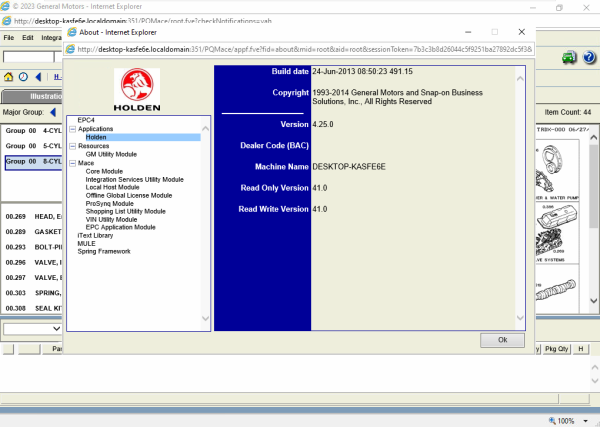
Task: Click illustration panel scroll down arrow
Action: (593, 301)
